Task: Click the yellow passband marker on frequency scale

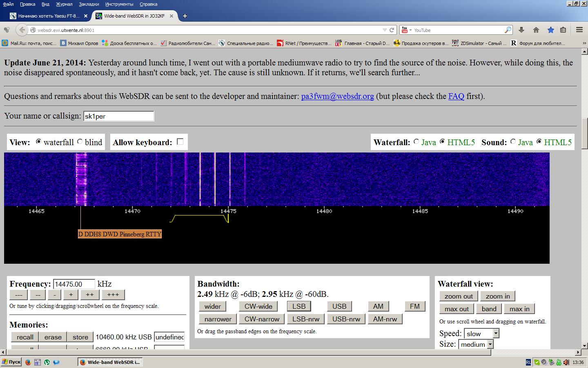Action: (199, 218)
